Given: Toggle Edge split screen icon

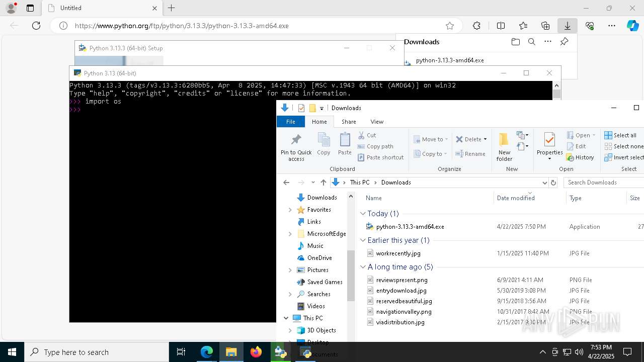Looking at the screenshot, I should tap(501, 26).
